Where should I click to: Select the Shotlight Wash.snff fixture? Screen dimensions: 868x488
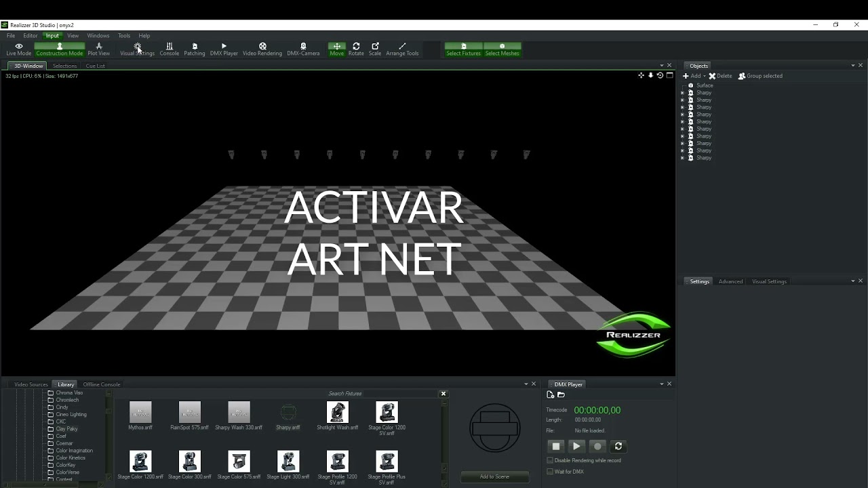click(x=338, y=416)
